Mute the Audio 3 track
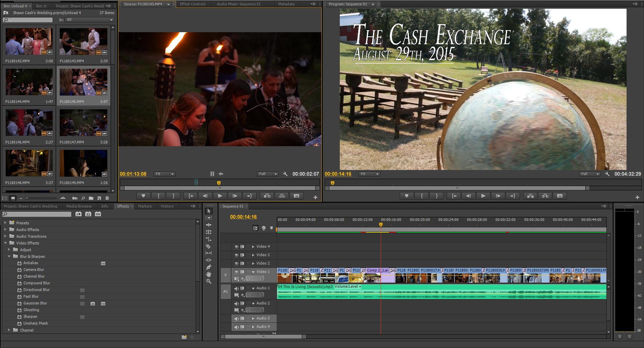644x348 pixels. point(236,318)
